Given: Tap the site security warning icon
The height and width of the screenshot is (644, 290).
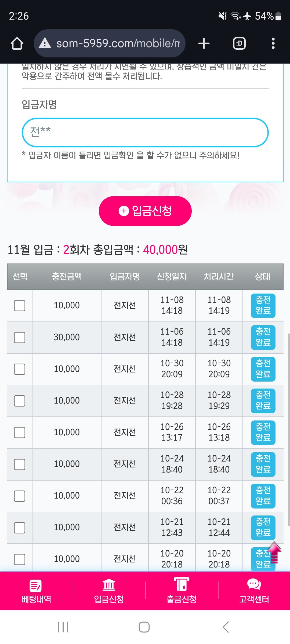Looking at the screenshot, I should click(45, 43).
